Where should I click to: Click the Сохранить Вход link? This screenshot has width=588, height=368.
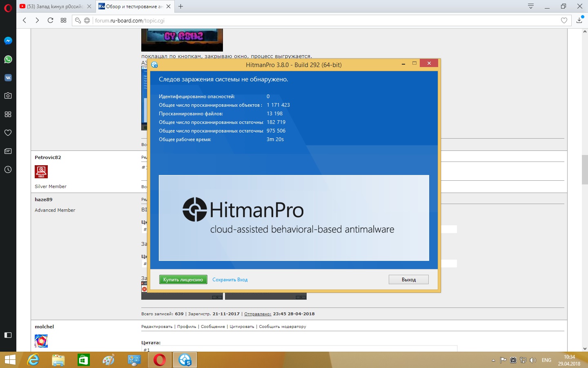tap(230, 280)
